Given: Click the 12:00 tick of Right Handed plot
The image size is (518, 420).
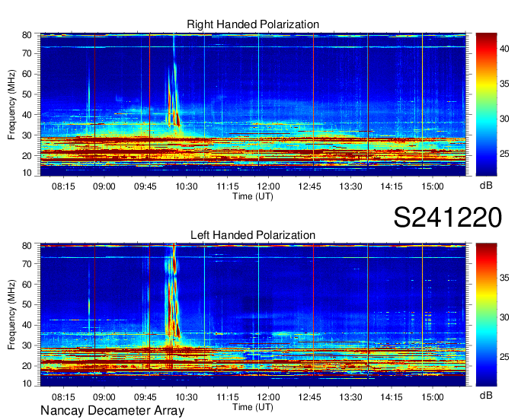Looking at the screenshot, I should [x=268, y=186].
